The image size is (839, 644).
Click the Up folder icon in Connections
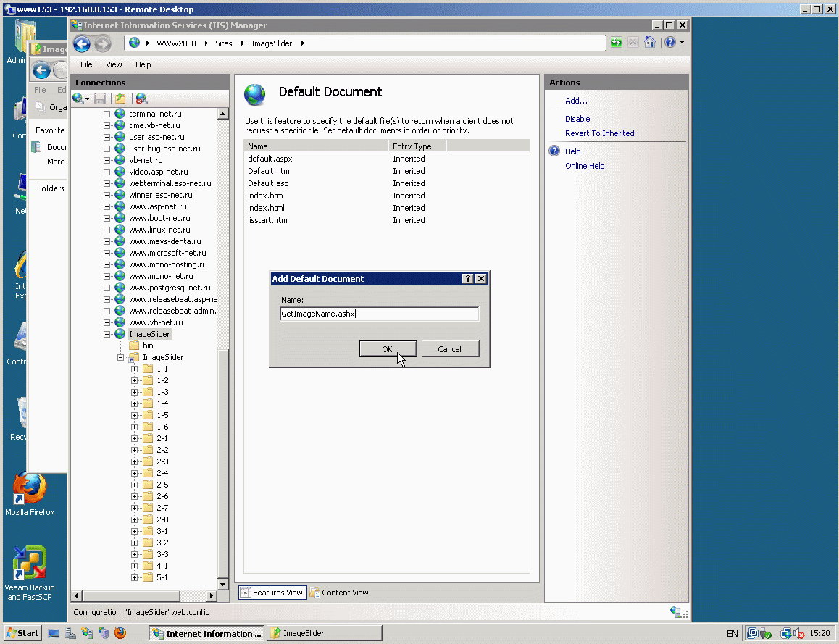[120, 99]
